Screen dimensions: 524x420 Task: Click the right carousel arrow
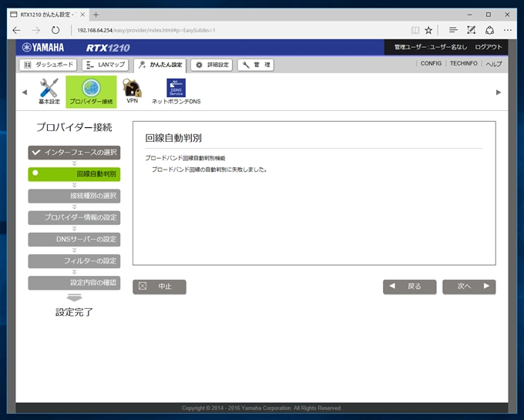click(x=499, y=92)
